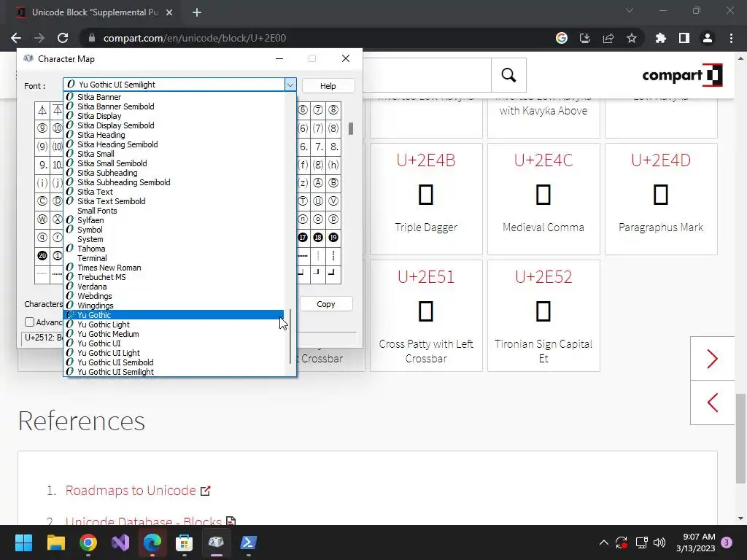This screenshot has height=560, width=747.
Task: Click the address bar URL
Action: tap(194, 38)
